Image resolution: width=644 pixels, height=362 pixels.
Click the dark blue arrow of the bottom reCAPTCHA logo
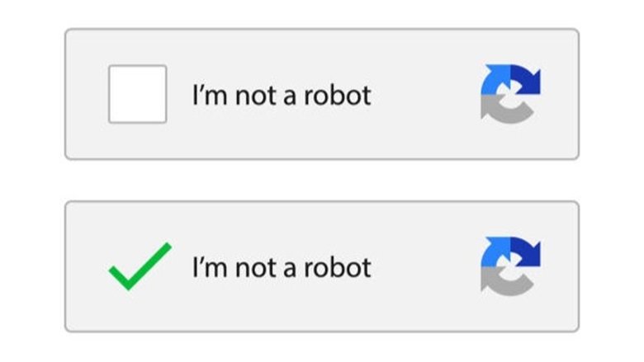click(527, 251)
